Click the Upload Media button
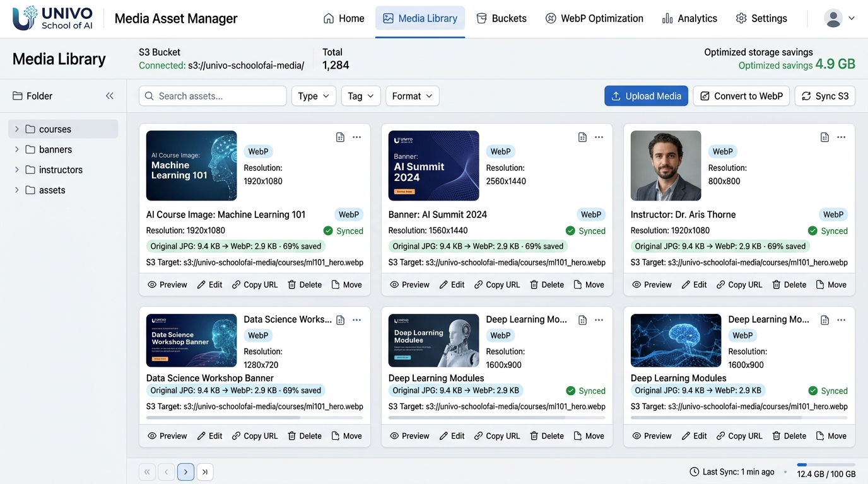Screen dimensions: 868x484 tap(646, 96)
